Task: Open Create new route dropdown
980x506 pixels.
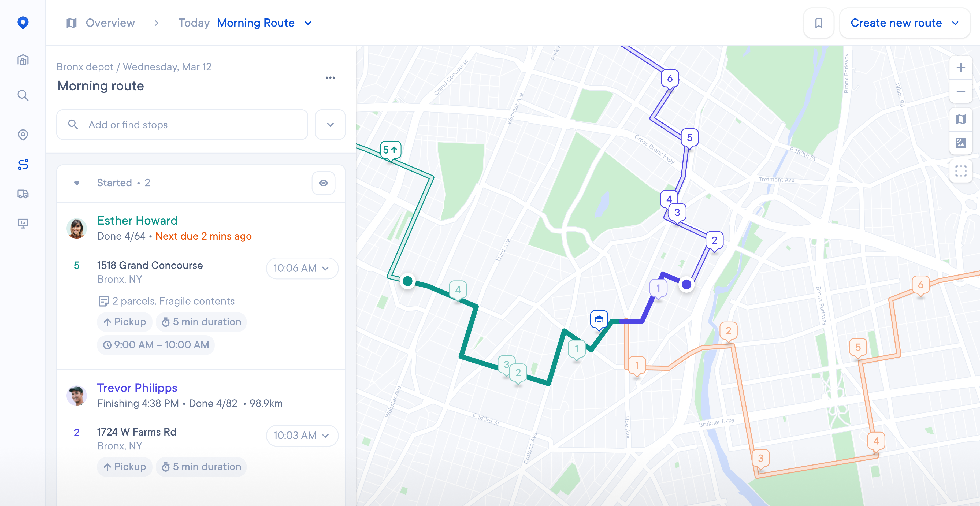Action: pos(905,23)
